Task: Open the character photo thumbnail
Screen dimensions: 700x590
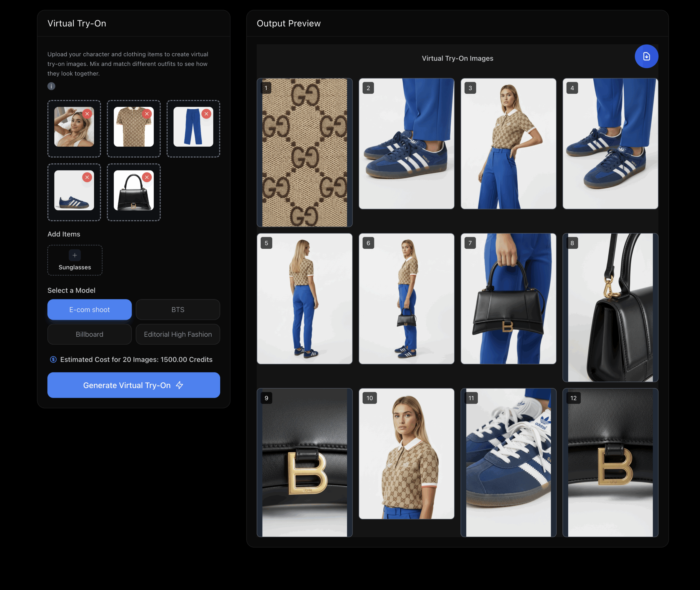Action: click(74, 127)
